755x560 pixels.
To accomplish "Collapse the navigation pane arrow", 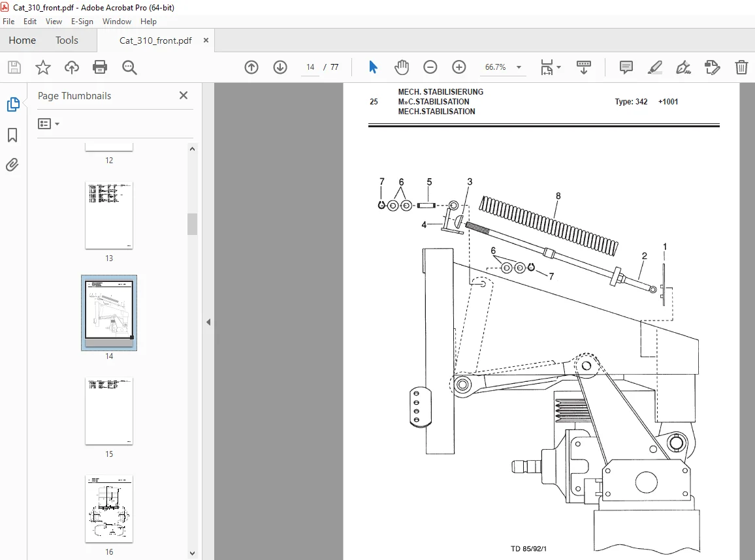I will click(208, 322).
